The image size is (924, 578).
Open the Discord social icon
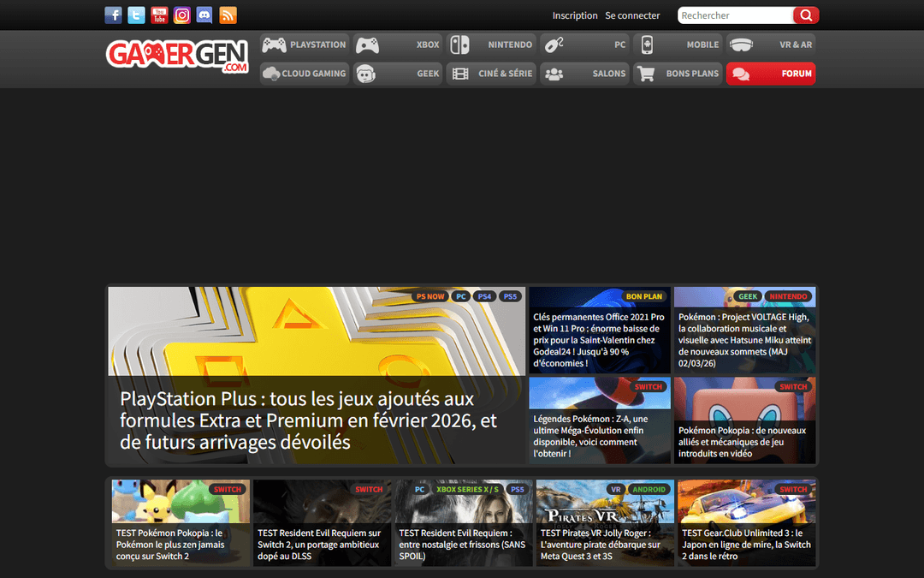click(x=204, y=15)
